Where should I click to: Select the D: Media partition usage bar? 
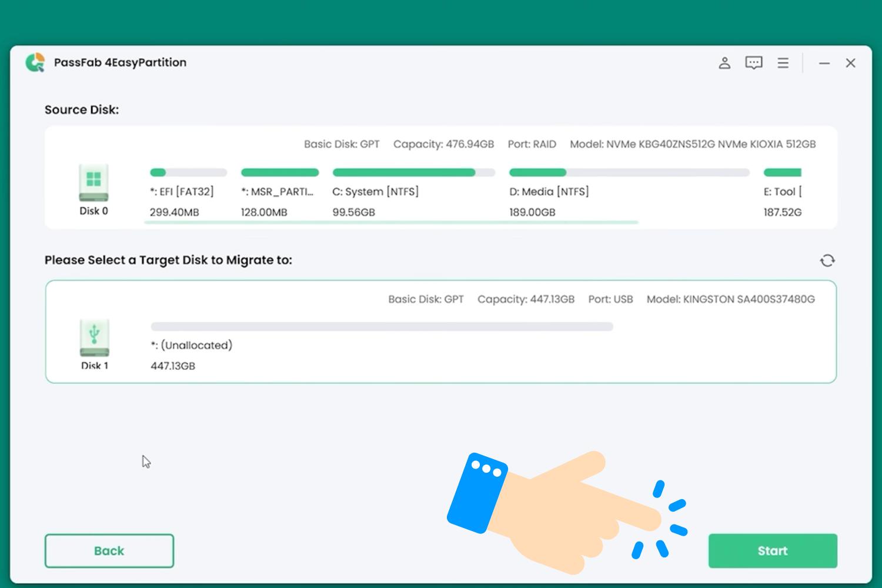[629, 172]
